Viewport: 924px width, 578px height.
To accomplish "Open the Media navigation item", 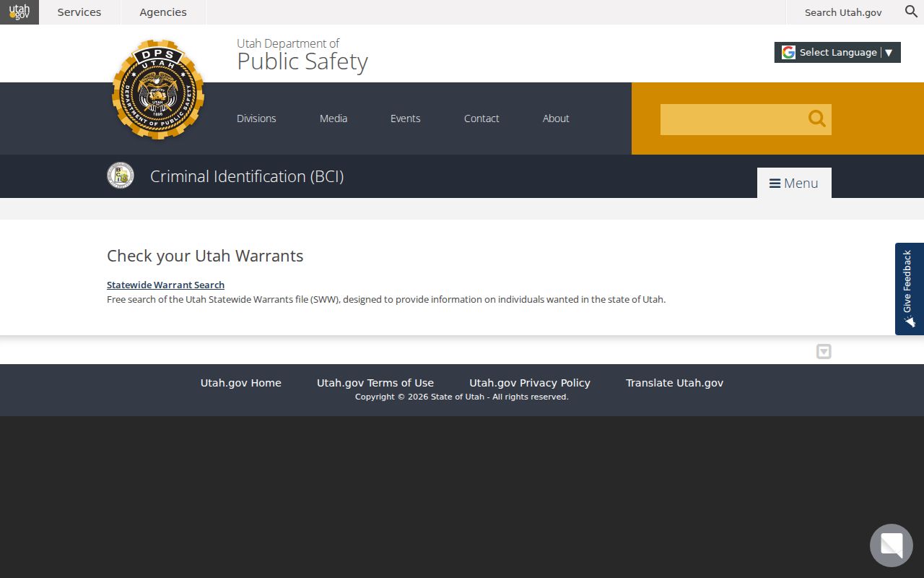I will pyautogui.click(x=334, y=118).
